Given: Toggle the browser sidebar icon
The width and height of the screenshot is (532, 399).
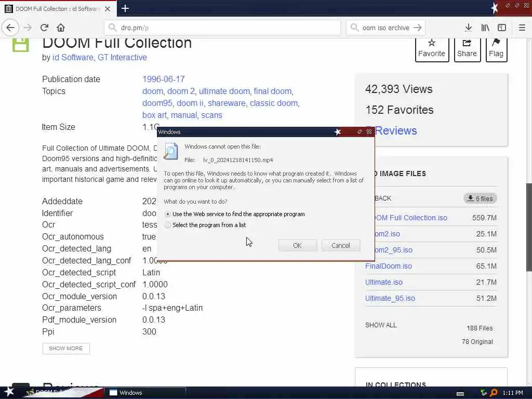Looking at the screenshot, I should tap(502, 28).
